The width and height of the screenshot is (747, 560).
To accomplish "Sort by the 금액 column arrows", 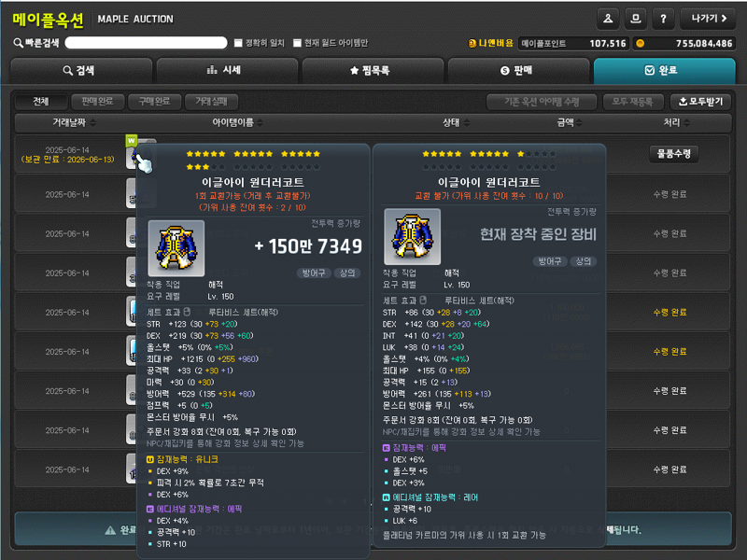I will click(579, 123).
